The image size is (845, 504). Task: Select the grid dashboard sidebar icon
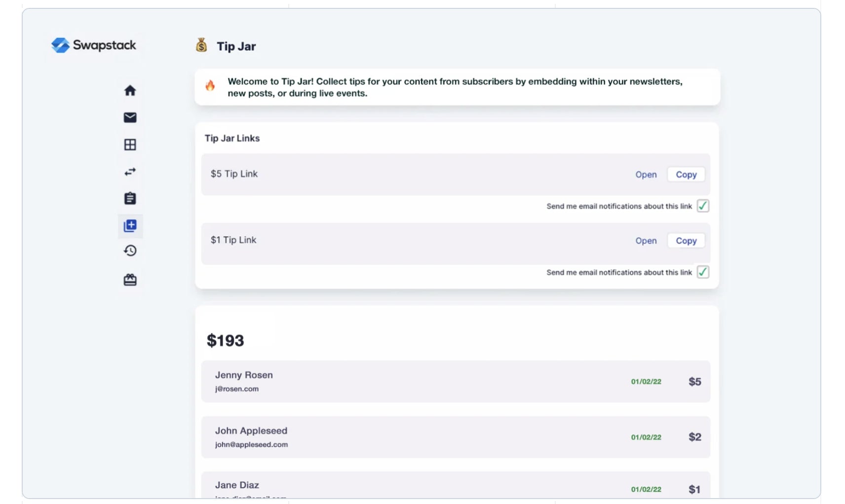[130, 144]
